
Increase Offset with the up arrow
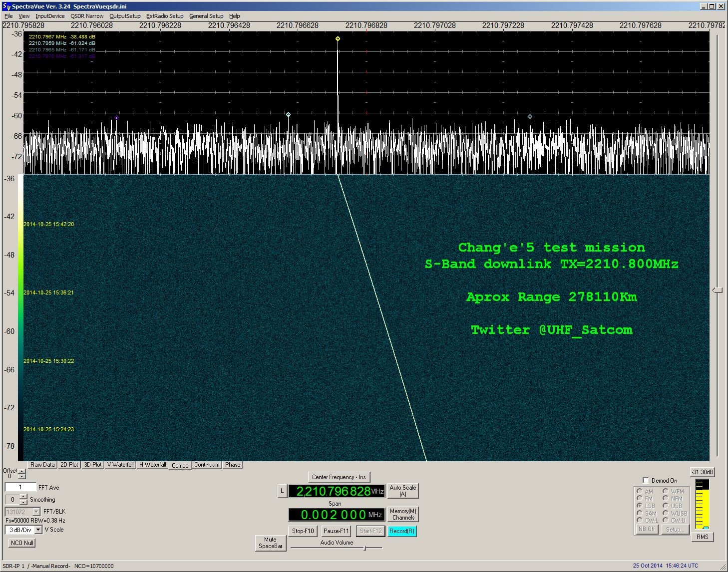click(x=22, y=471)
